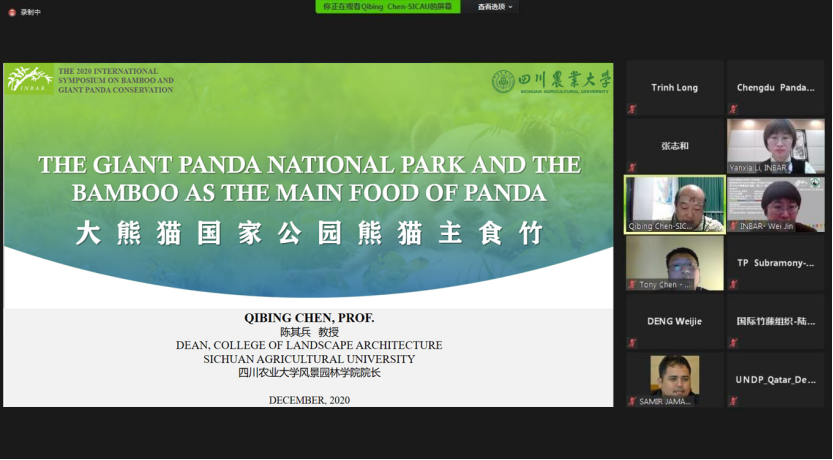
Task: Select 张志和 participant tile
Action: (675, 146)
